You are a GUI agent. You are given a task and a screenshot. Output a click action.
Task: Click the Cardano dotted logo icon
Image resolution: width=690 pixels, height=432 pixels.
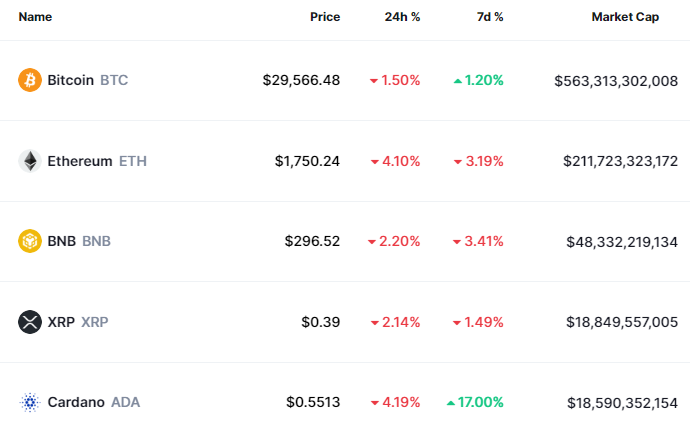tap(30, 402)
